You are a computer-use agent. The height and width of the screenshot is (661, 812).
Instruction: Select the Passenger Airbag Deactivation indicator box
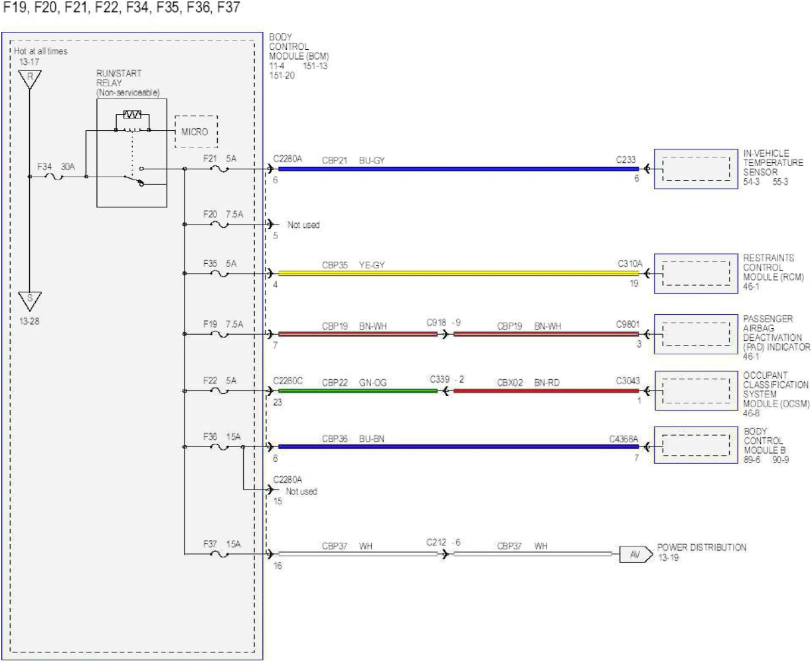pyautogui.click(x=696, y=334)
